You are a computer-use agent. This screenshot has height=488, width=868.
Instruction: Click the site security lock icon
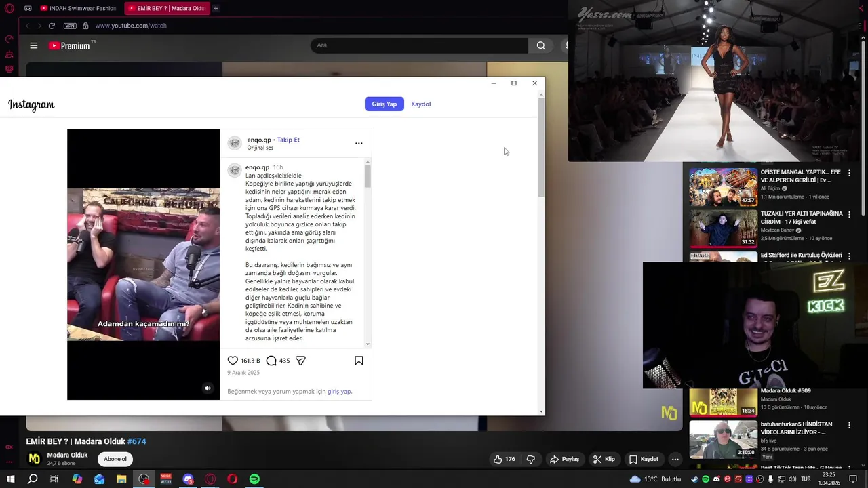(85, 26)
